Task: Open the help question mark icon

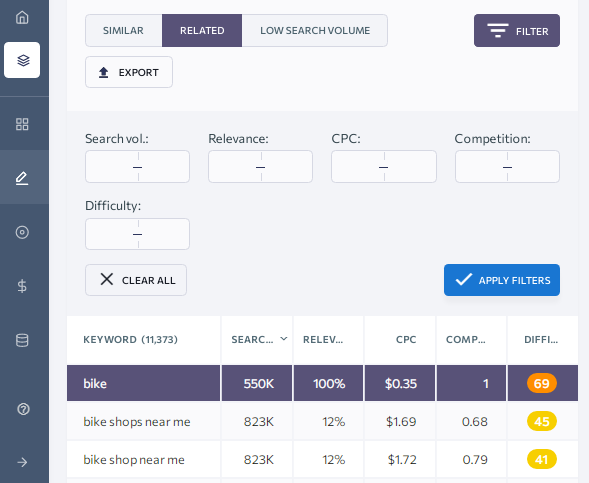Action: tap(23, 409)
